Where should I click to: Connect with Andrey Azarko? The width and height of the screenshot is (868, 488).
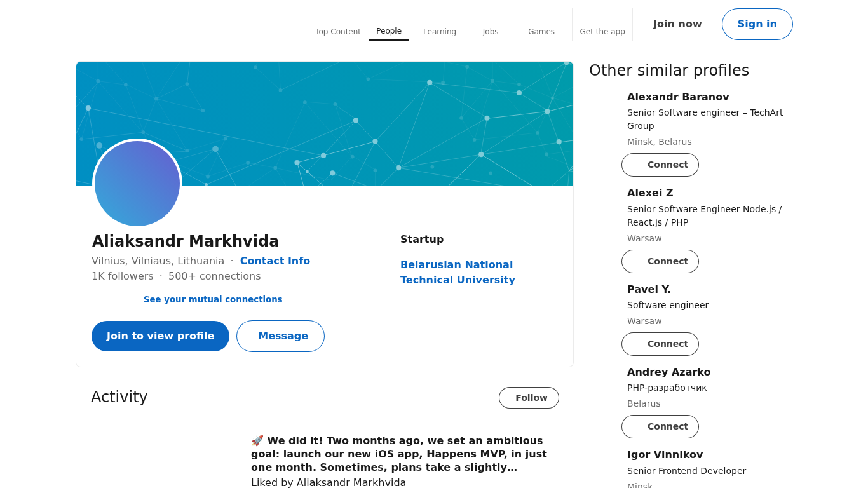point(660,426)
